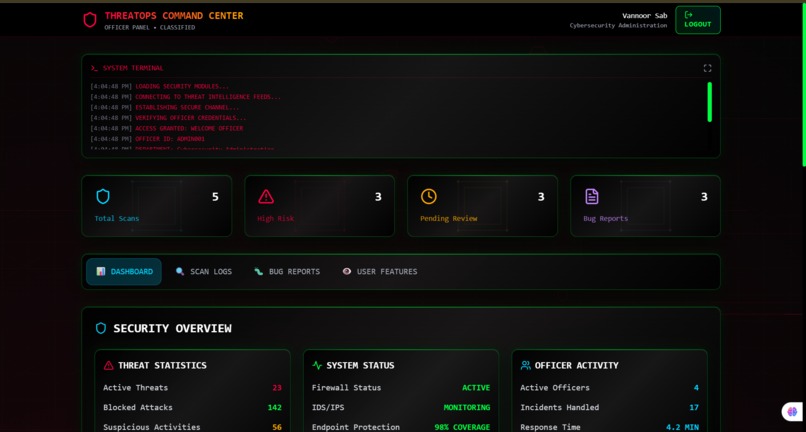Click the Officer Activity users icon
806x432 pixels.
tap(525, 365)
